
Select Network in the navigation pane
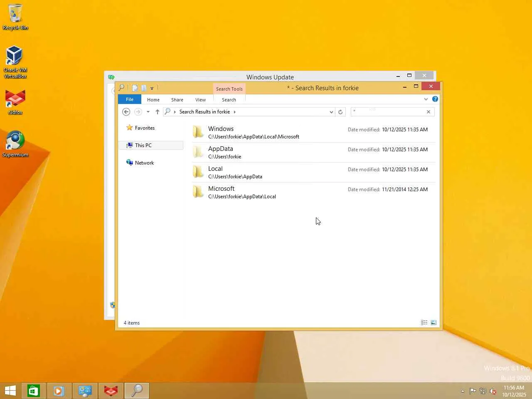[144, 163]
